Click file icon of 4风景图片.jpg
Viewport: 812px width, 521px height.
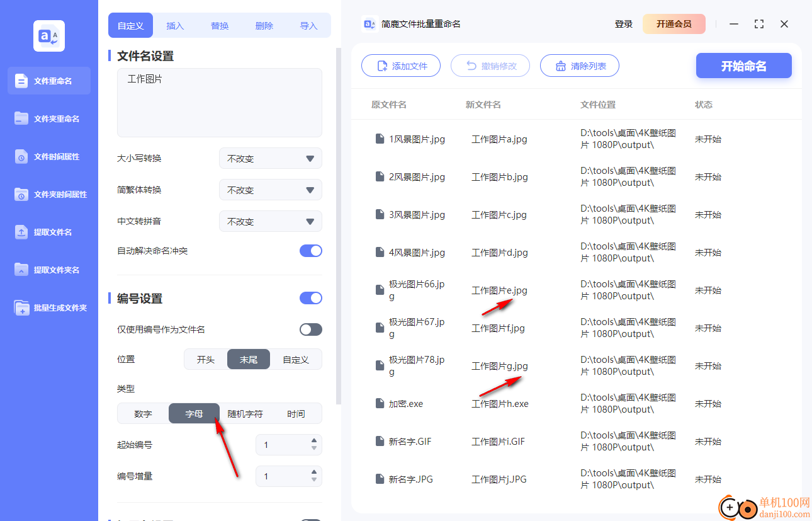380,252
